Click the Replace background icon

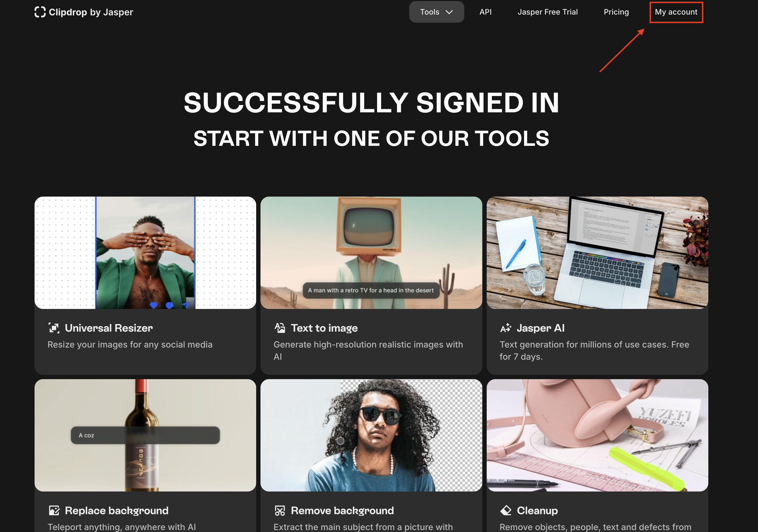(x=54, y=510)
